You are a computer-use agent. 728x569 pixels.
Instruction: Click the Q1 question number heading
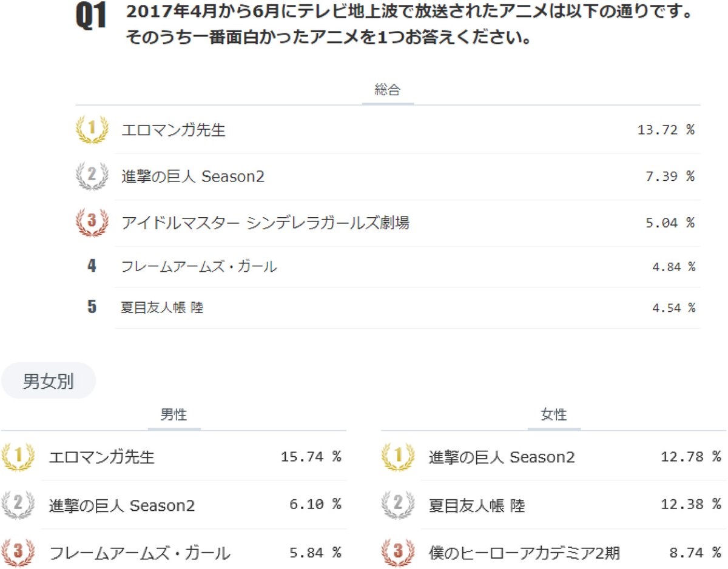(91, 18)
